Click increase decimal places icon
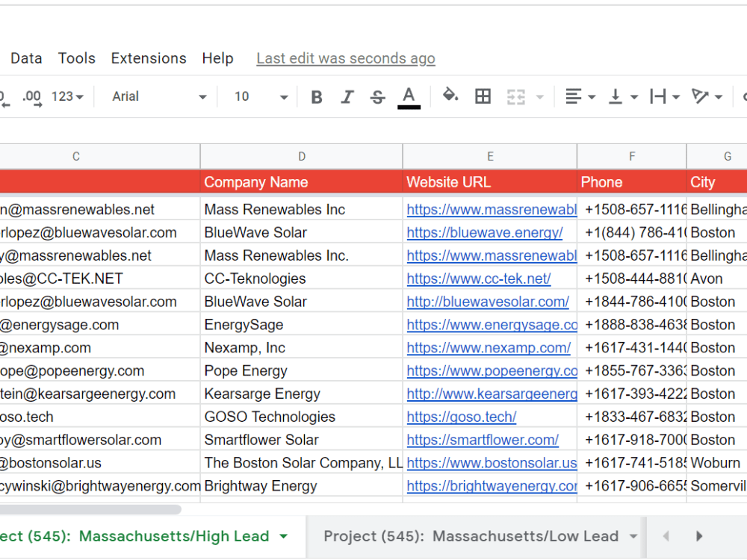Viewport: 747px width, 560px height. pos(32,97)
